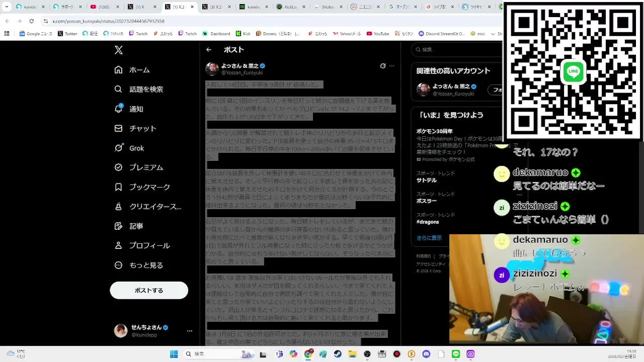Open the #dragons trend
Screen dimensions: 644x362
[x=428, y=222]
